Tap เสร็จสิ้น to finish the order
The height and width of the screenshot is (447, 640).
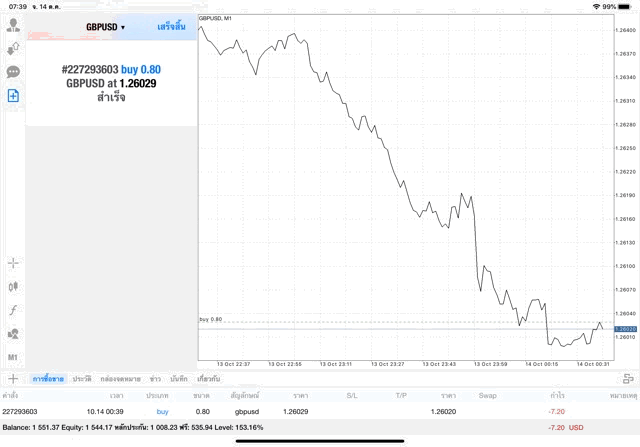(171, 27)
